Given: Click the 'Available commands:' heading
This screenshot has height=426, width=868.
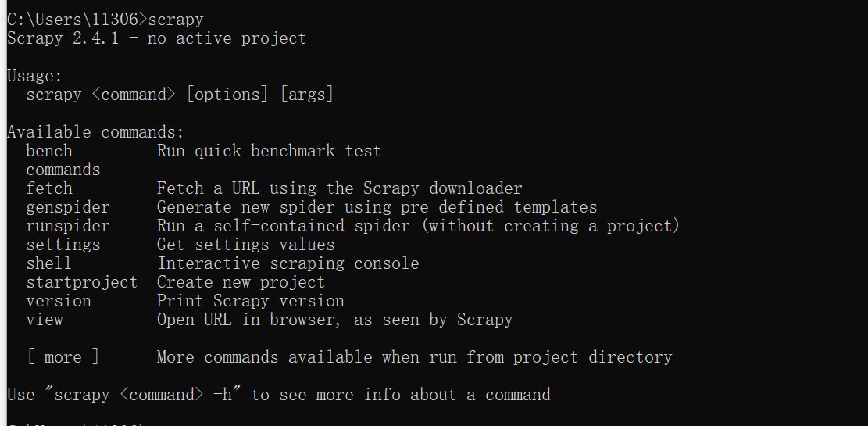Looking at the screenshot, I should pos(95,133).
